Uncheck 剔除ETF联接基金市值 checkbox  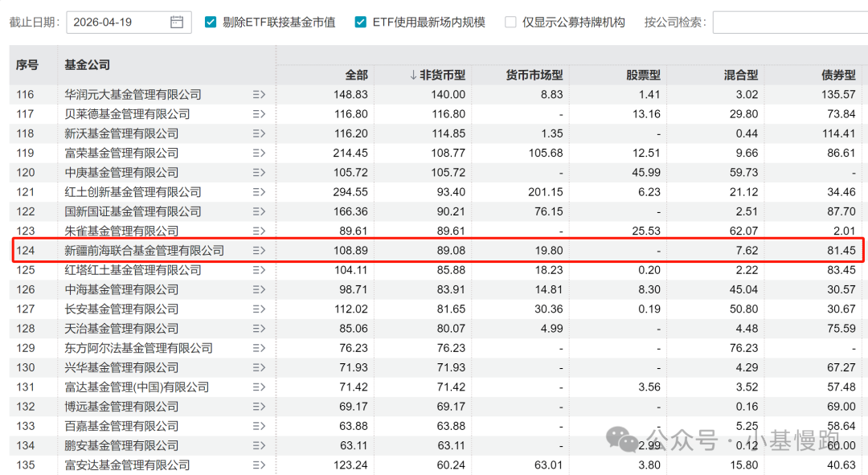tap(211, 23)
